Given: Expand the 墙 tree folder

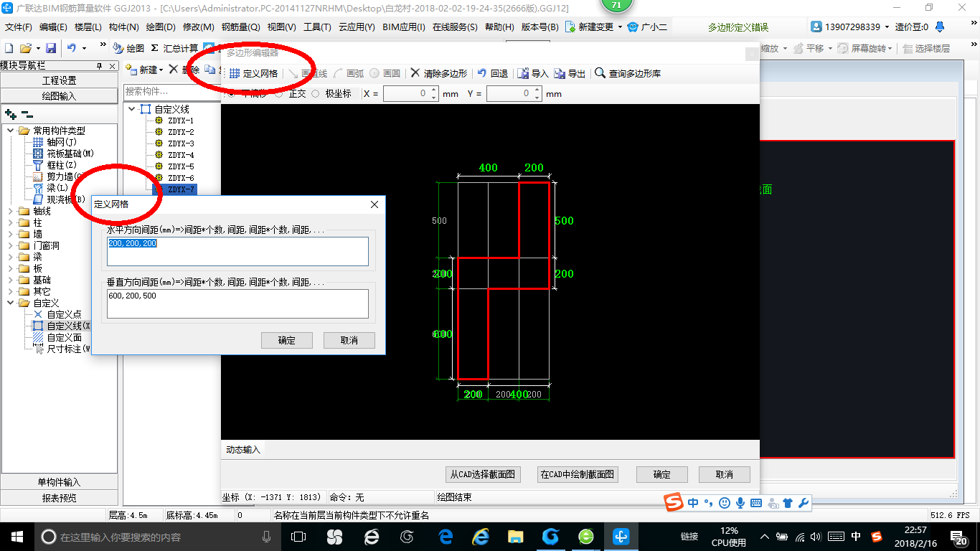Looking at the screenshot, I should [11, 234].
